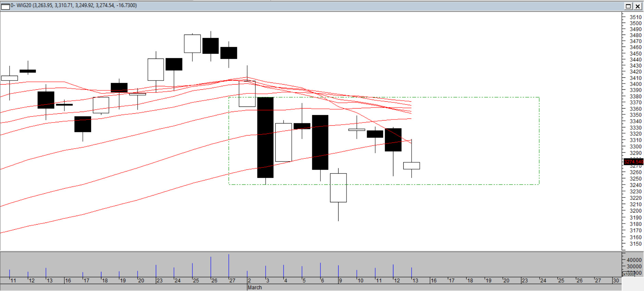Click date label 30 on the time axis
Image resolution: width=644 pixels, height=291 pixels.
point(616,281)
